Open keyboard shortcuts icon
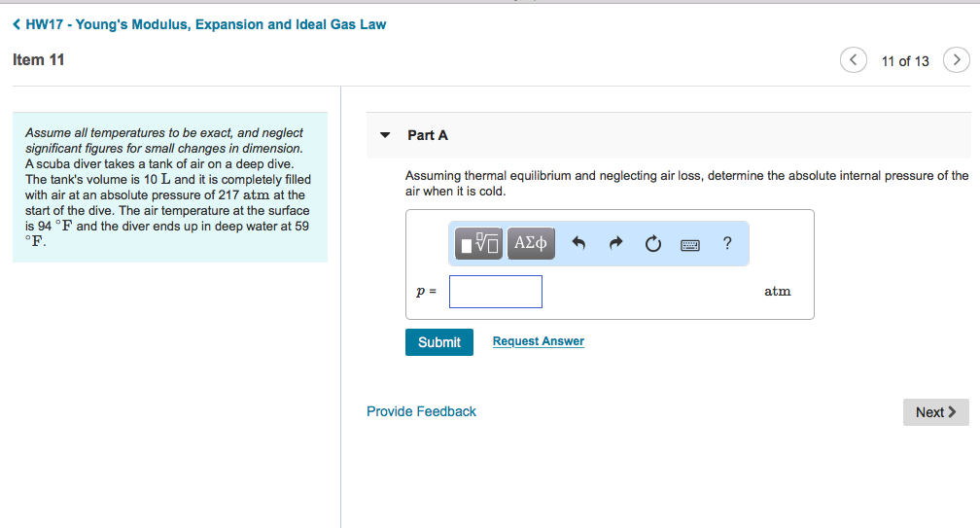 pyautogui.click(x=690, y=243)
